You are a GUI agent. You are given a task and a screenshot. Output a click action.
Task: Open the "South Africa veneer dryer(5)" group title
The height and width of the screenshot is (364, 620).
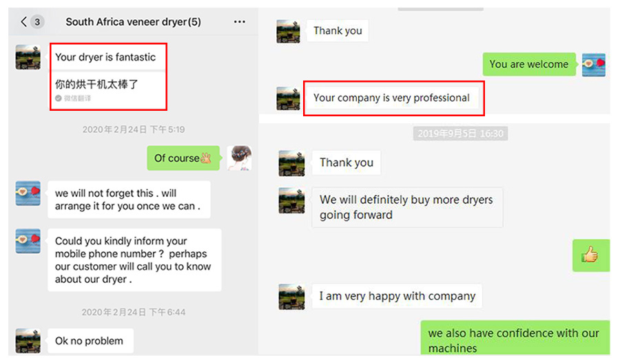pyautogui.click(x=133, y=22)
